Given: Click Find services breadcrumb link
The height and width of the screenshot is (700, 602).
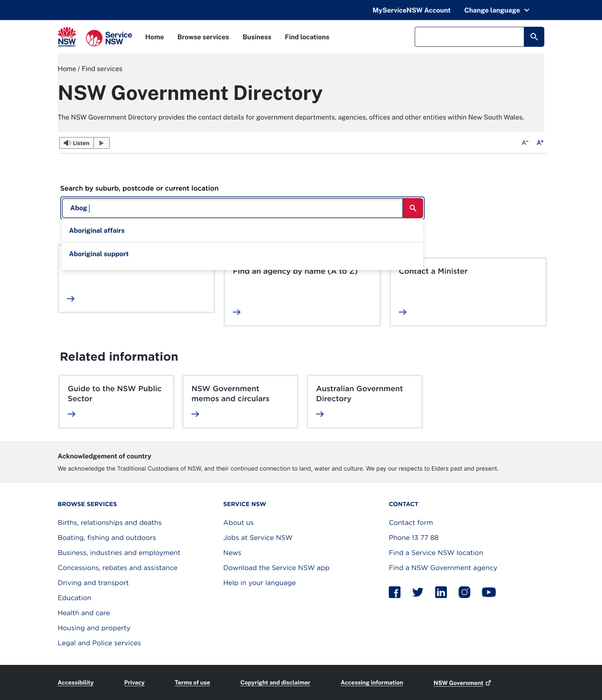Looking at the screenshot, I should [x=102, y=69].
